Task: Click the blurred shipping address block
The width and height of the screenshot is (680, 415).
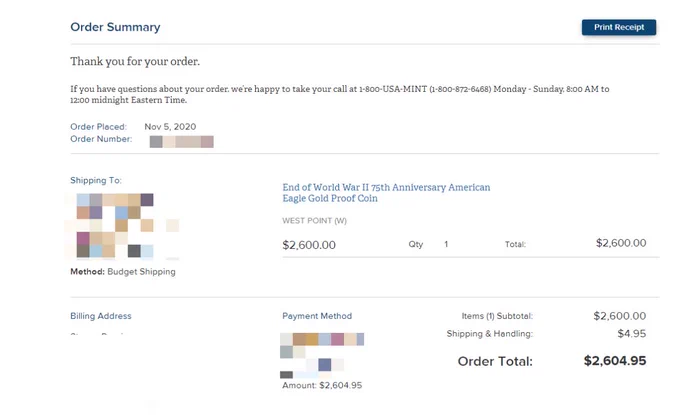Action: pos(122,225)
